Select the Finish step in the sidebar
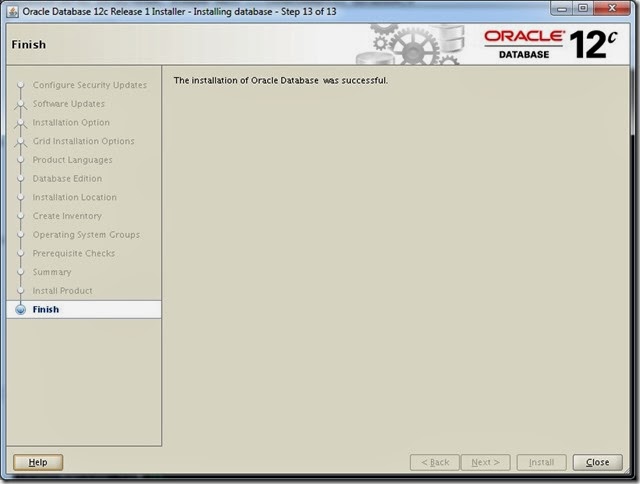 [x=84, y=309]
